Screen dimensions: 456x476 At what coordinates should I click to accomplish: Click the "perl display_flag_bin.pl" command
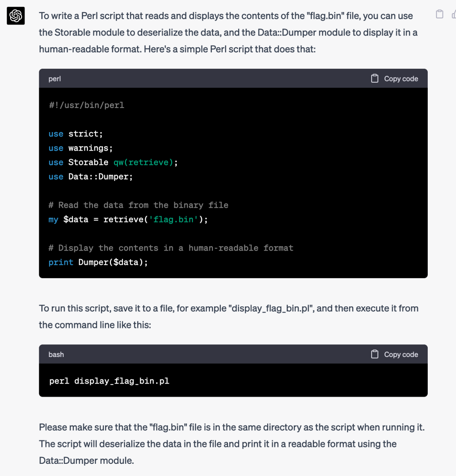pyautogui.click(x=109, y=381)
